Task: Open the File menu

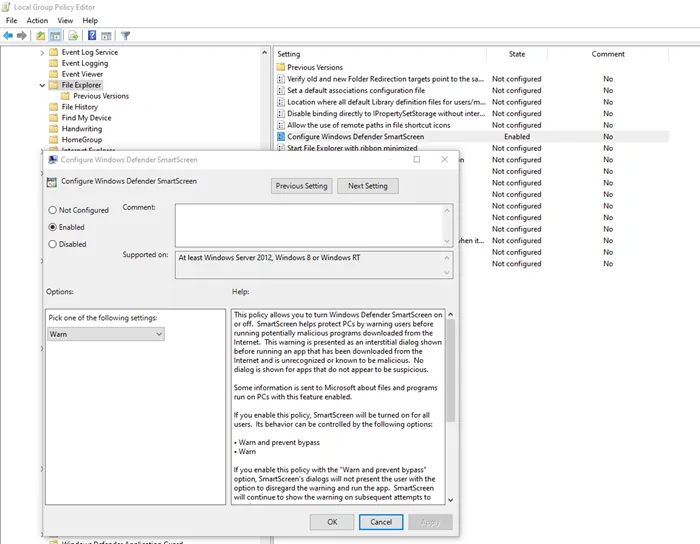Action: 11,21
